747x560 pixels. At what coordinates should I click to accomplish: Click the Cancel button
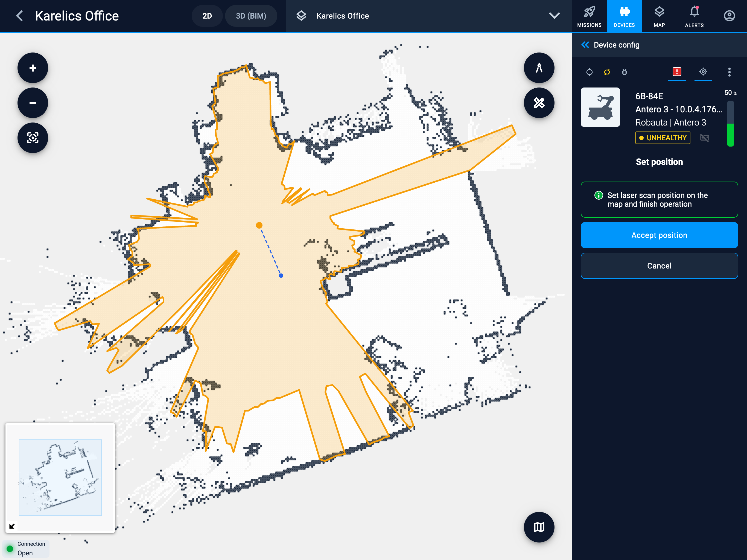click(659, 266)
